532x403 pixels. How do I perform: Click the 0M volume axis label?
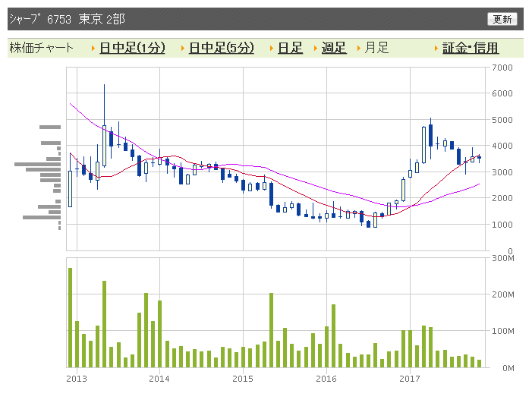coord(508,368)
